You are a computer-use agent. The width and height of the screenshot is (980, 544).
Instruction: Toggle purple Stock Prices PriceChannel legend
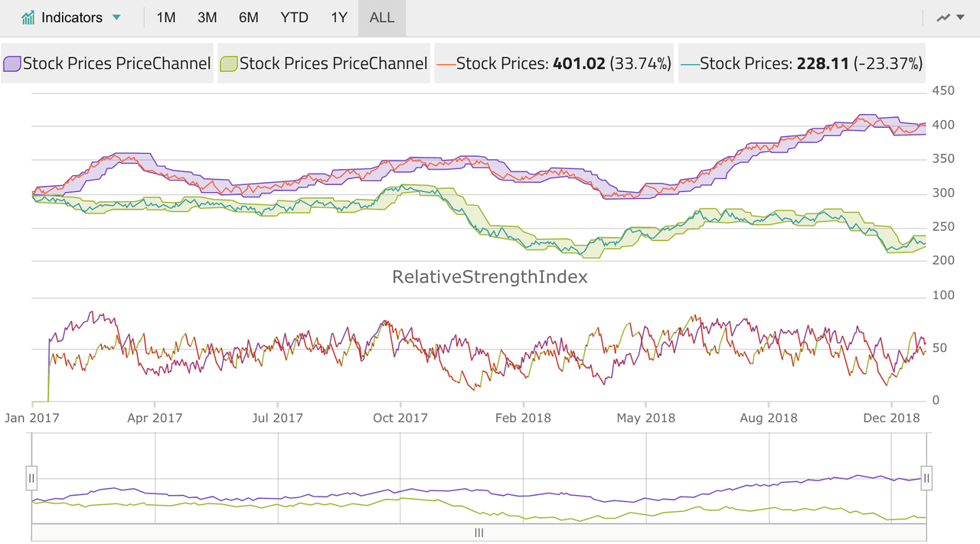click(107, 64)
